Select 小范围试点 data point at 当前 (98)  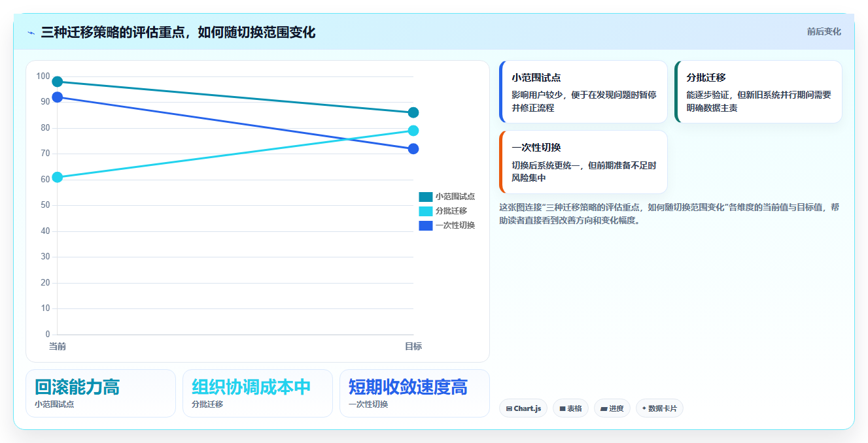pyautogui.click(x=58, y=82)
